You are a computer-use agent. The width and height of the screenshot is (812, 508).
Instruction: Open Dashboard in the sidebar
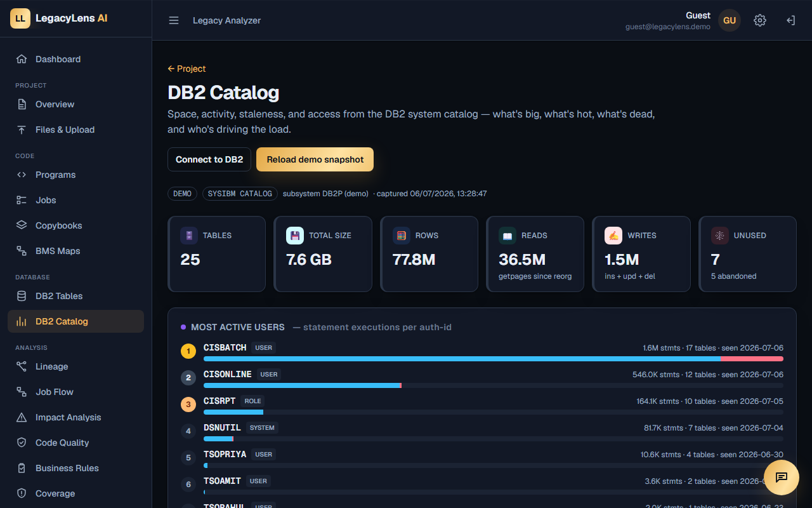pyautogui.click(x=76, y=59)
